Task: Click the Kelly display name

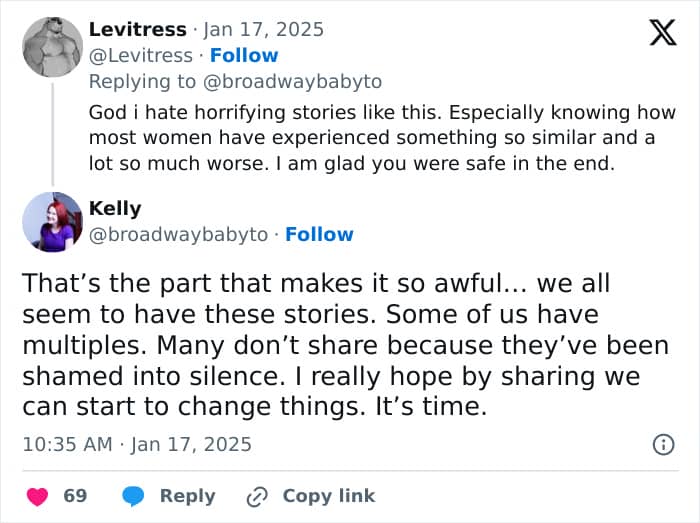Action: click(x=115, y=208)
